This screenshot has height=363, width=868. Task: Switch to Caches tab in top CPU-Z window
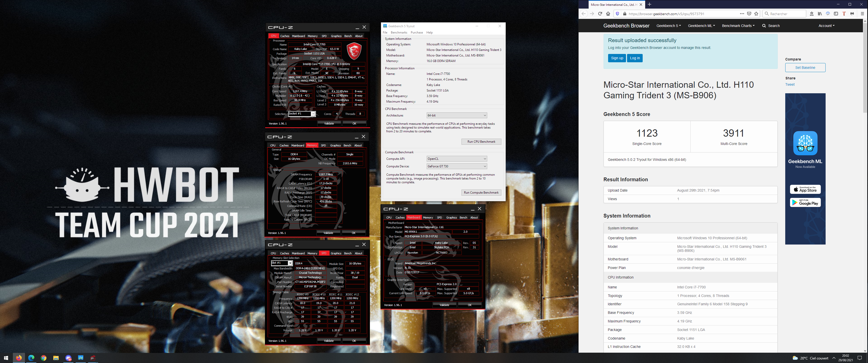[285, 36]
